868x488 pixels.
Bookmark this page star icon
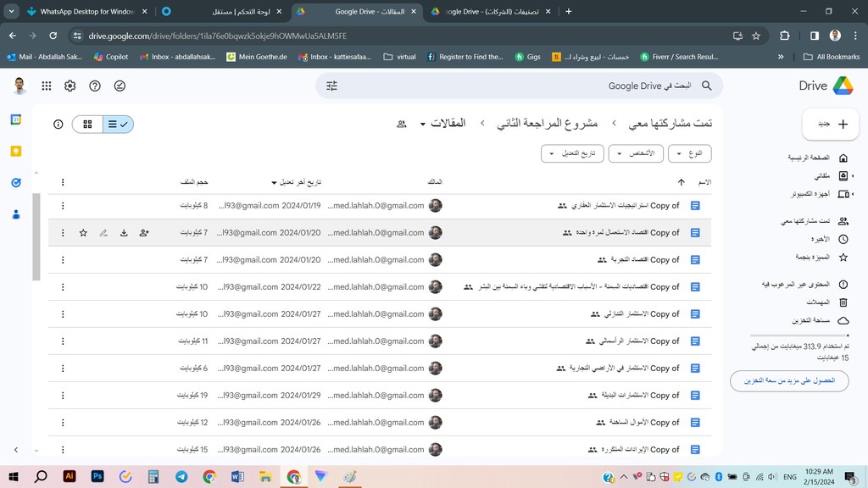click(756, 36)
